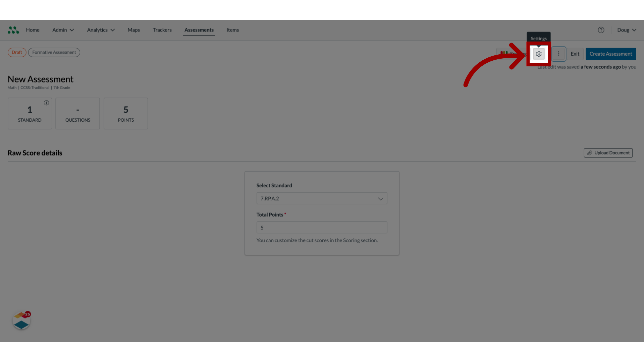Click the Analytics menu item
The image size is (644, 362).
click(97, 30)
